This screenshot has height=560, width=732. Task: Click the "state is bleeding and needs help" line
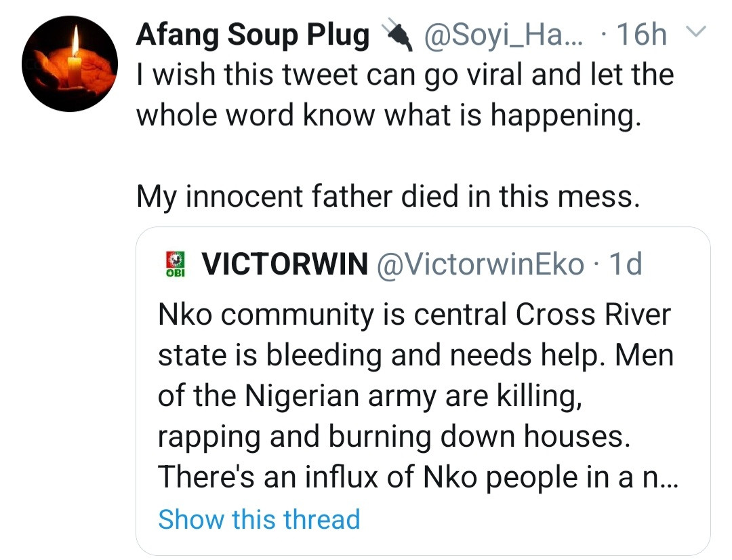415,355
